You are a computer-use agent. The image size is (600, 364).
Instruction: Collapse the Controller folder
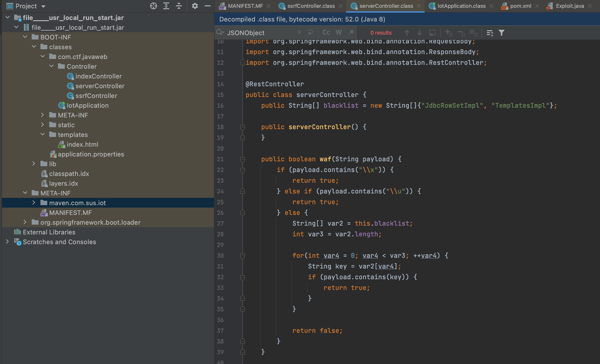(51, 66)
